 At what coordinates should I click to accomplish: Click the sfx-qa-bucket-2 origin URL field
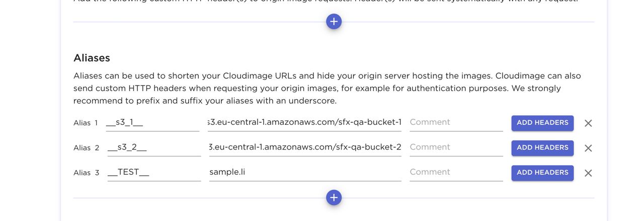[305, 148]
